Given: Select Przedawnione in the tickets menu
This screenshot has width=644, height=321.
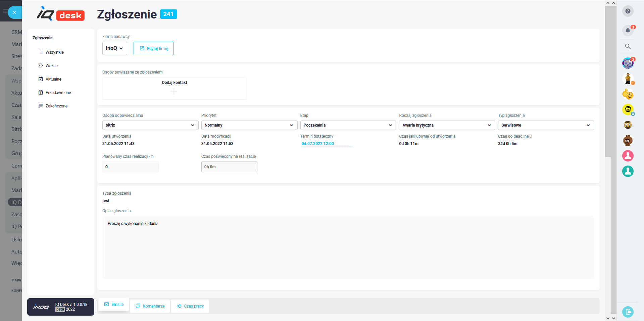Looking at the screenshot, I should click(58, 93).
